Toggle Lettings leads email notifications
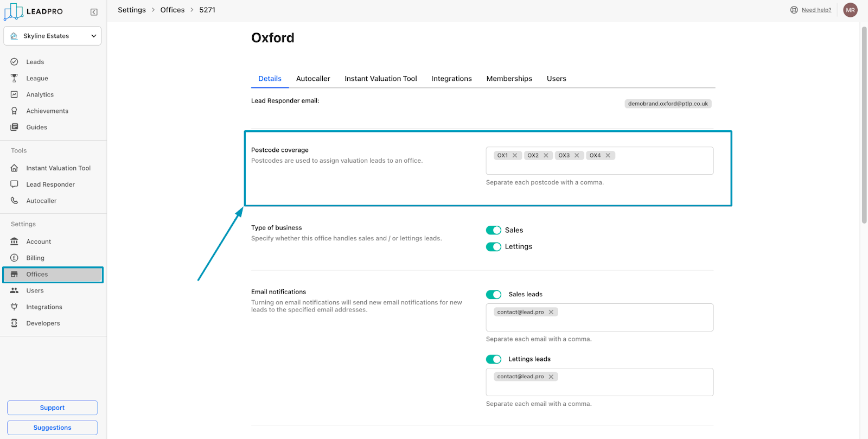 (x=494, y=359)
